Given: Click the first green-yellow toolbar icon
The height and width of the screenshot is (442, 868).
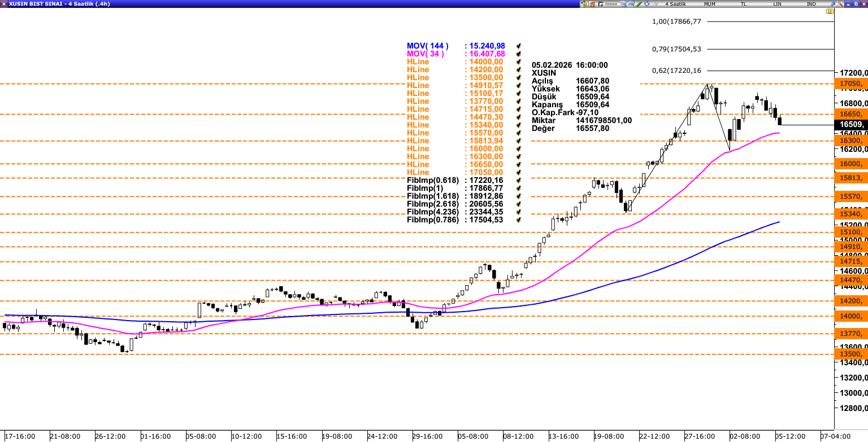Looking at the screenshot, I should [584, 4].
